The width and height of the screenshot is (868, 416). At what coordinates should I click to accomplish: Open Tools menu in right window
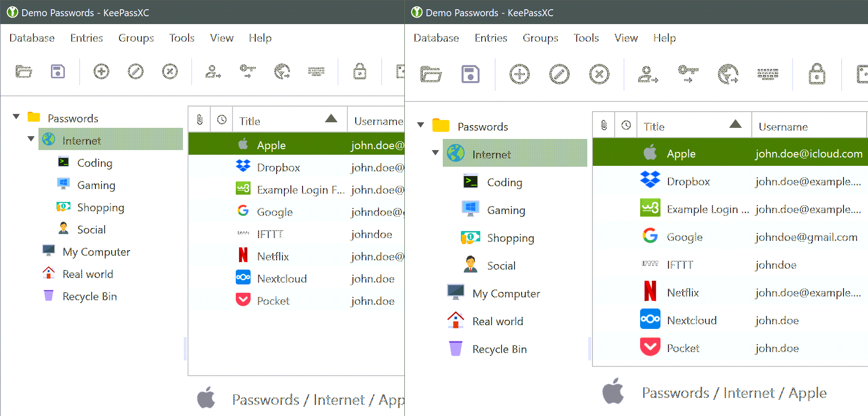pos(586,38)
